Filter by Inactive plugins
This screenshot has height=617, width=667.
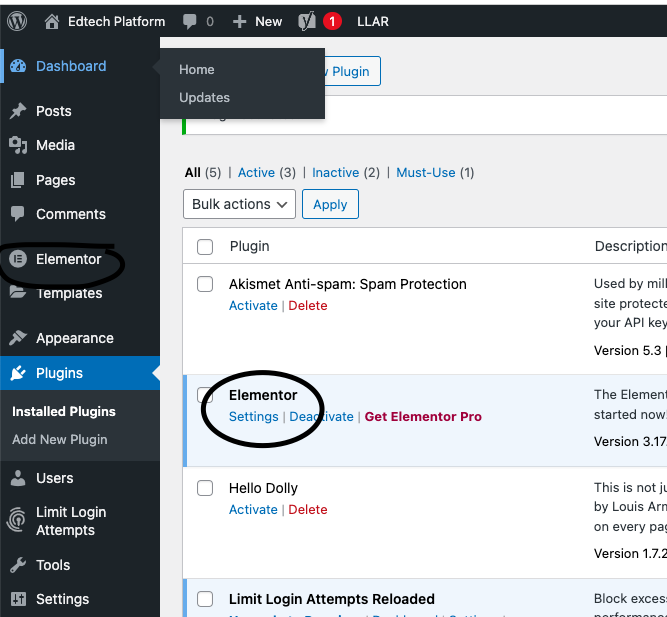336,172
